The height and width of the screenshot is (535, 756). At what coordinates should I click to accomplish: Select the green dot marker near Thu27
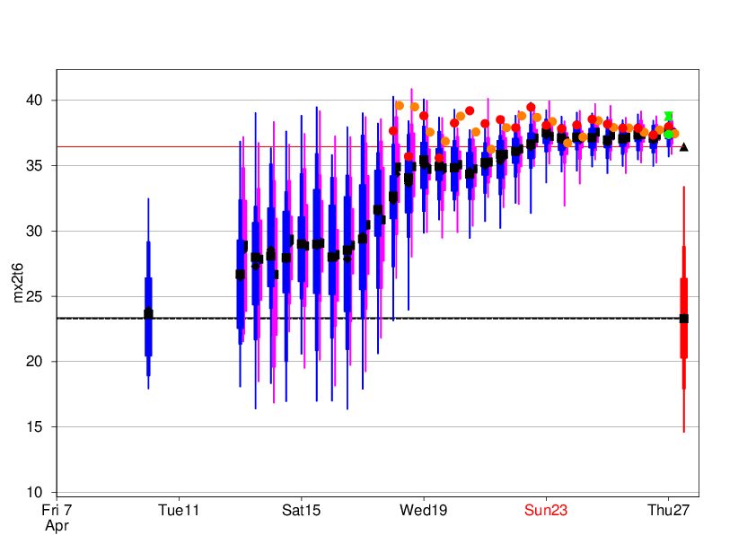(668, 135)
